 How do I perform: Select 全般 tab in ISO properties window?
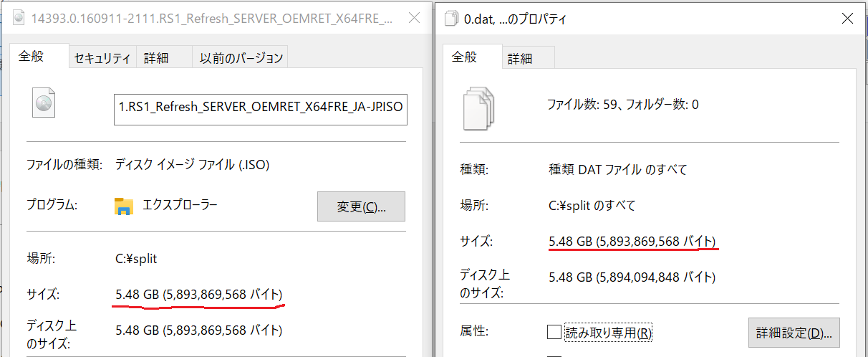point(31,57)
